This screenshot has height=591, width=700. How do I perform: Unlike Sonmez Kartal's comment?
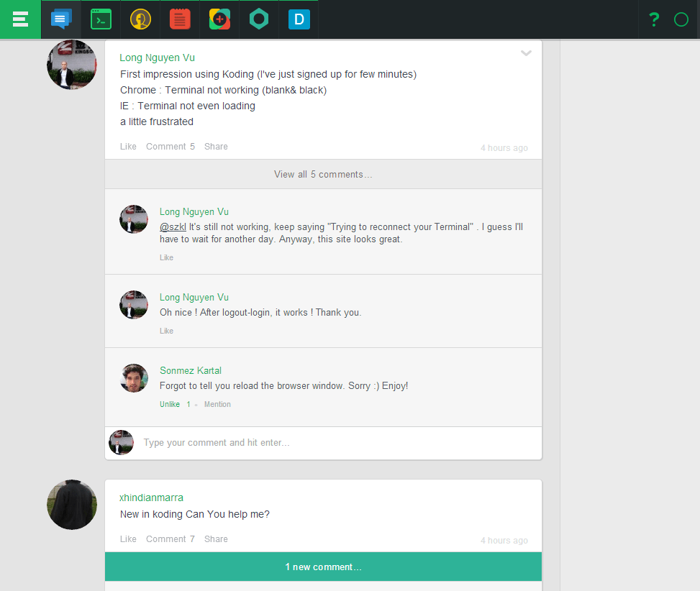pyautogui.click(x=170, y=404)
